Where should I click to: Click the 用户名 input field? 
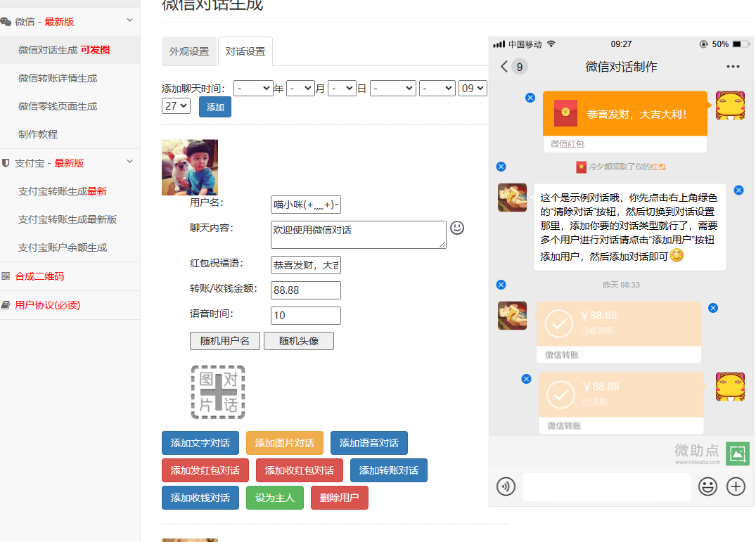[306, 205]
